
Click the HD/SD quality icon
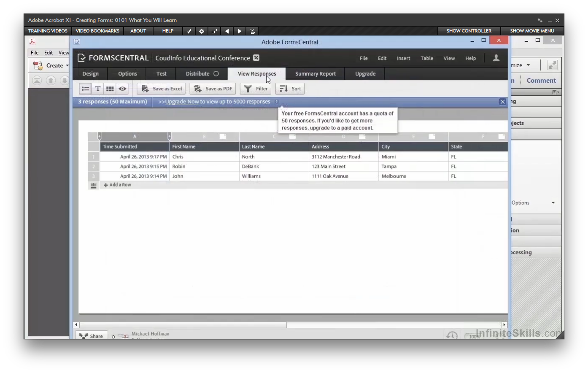coord(252,31)
